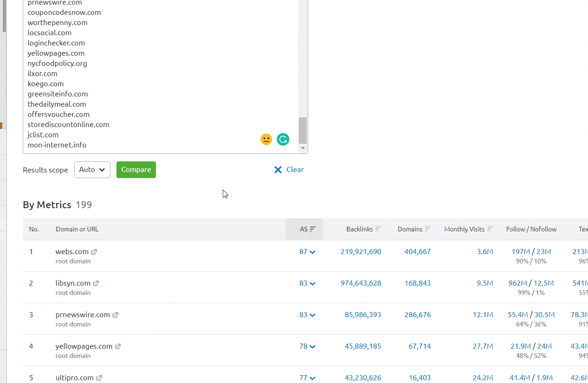Open backlinks 974,643,628 for libsyn.com
Viewport: 588px width, 383px height.
(361, 283)
